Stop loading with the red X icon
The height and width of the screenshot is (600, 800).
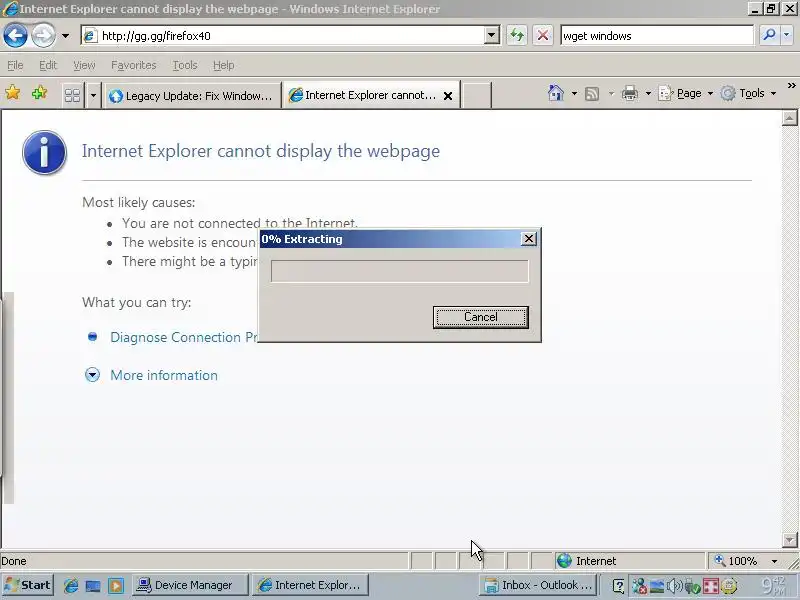click(x=543, y=36)
